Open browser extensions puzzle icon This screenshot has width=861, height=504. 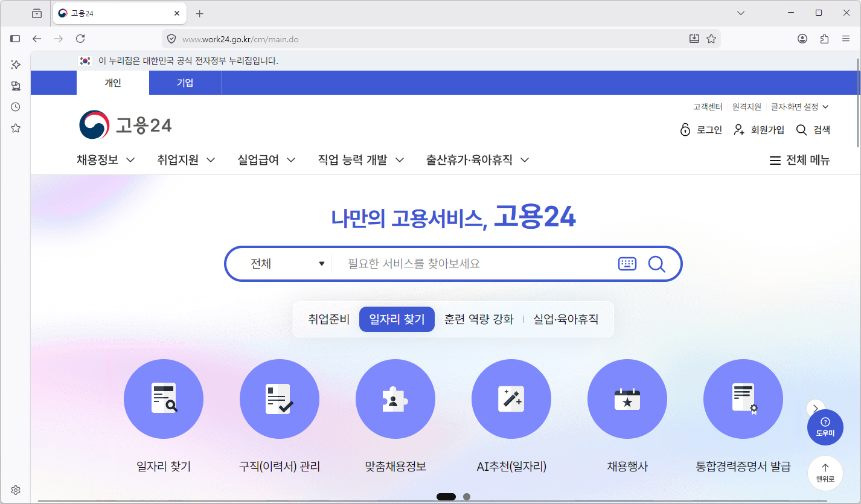coord(824,39)
